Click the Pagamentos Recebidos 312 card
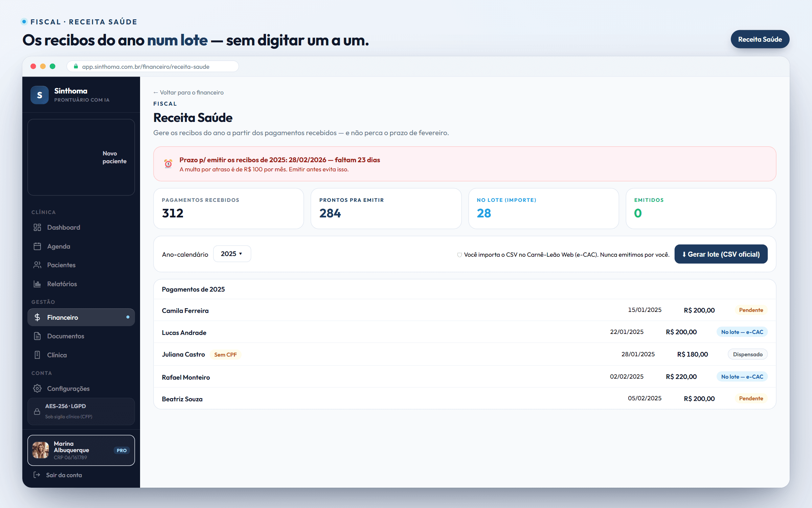The image size is (812, 508). click(x=229, y=209)
